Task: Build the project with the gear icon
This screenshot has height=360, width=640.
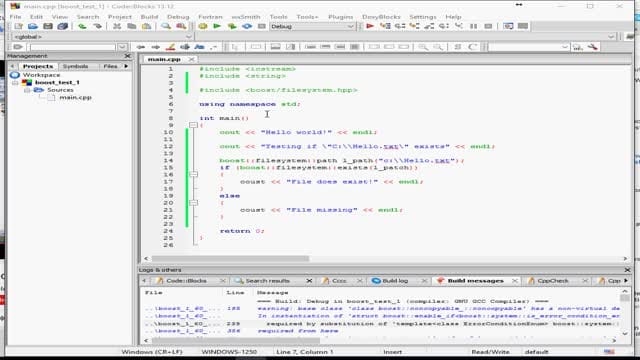Action: tap(202, 26)
